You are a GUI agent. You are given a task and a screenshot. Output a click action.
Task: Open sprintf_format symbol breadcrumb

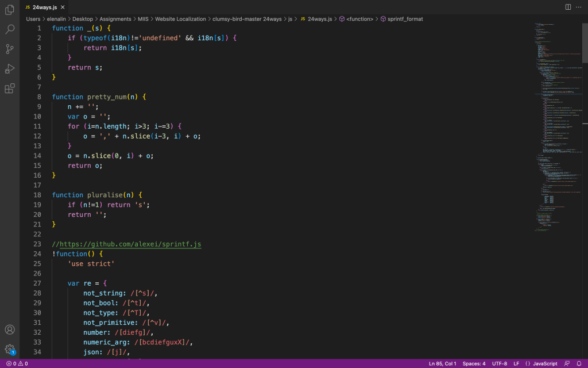405,19
